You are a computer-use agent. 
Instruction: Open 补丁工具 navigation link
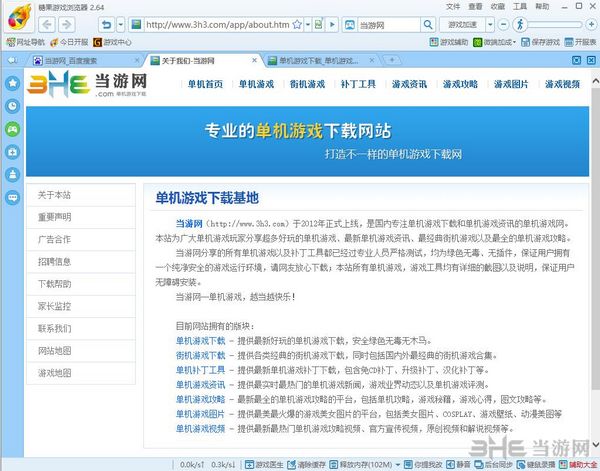358,84
